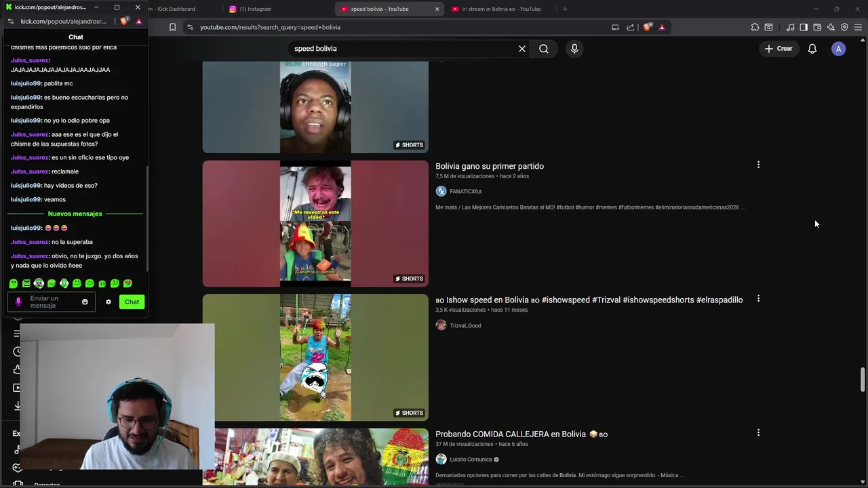Open the Brave Wallet icon
This screenshot has width=868, height=488.
coord(817,27)
